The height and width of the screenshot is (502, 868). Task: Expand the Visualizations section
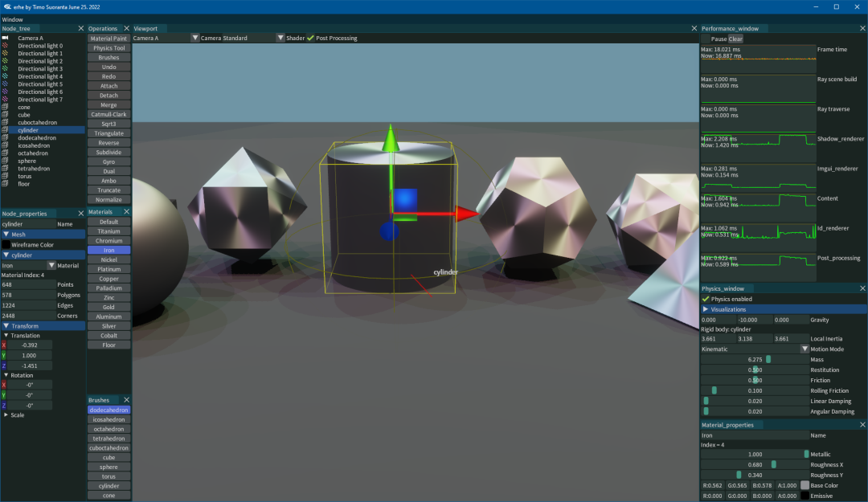click(706, 309)
